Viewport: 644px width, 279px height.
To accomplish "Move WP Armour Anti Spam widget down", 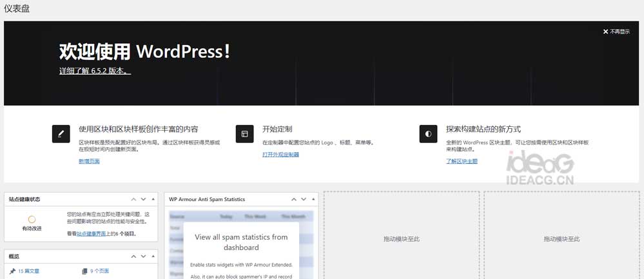I will [x=304, y=199].
